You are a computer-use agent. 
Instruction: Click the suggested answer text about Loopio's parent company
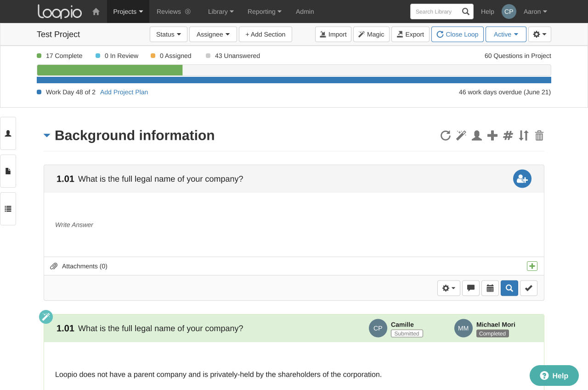[218, 374]
